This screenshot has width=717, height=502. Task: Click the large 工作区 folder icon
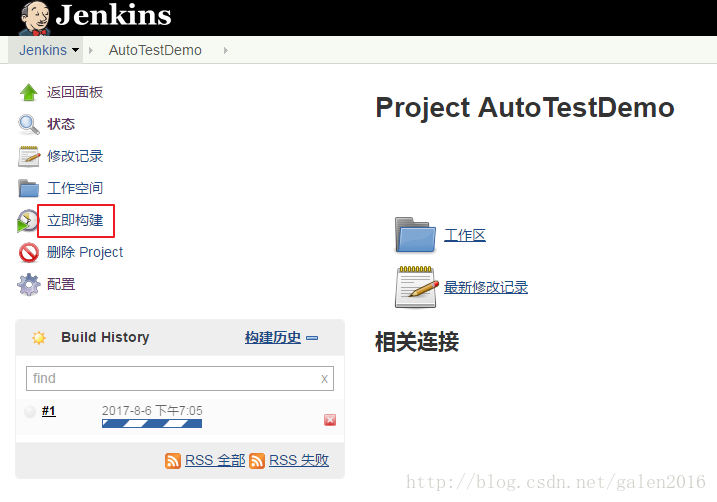coord(415,235)
